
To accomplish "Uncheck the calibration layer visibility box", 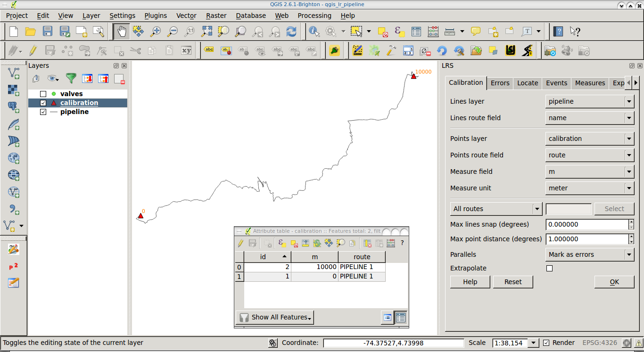I will [x=43, y=103].
